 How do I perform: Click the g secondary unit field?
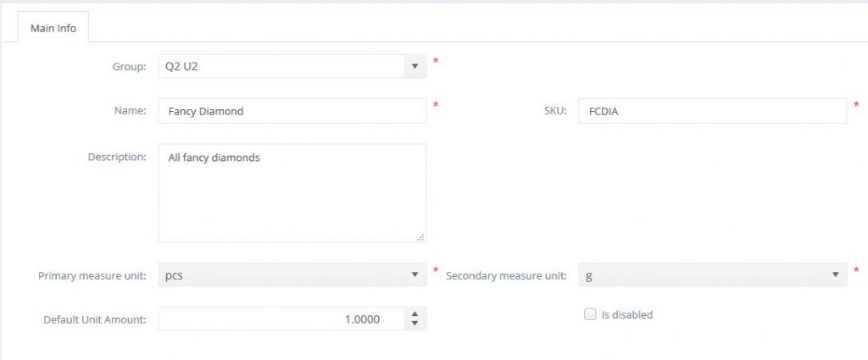702,274
